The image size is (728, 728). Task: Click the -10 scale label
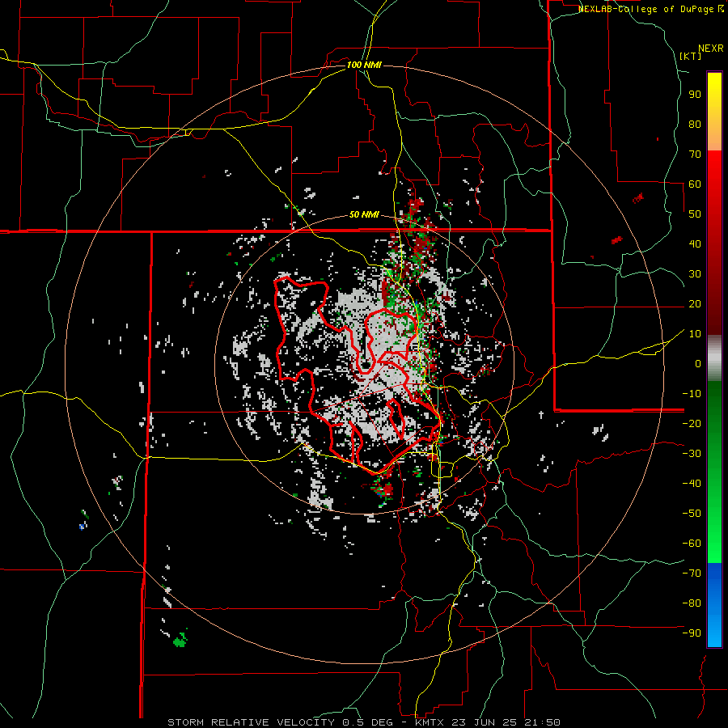point(692,394)
